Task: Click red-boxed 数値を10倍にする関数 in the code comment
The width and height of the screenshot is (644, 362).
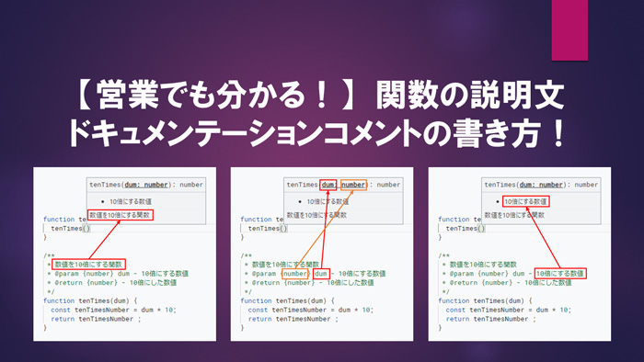Action: (88, 264)
